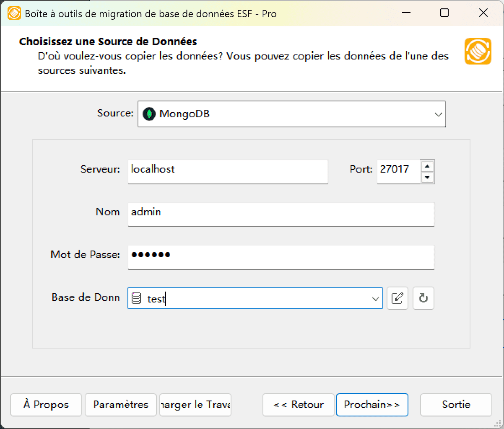Go back using the Retour button
Image resolution: width=504 pixels, height=429 pixels.
click(298, 405)
